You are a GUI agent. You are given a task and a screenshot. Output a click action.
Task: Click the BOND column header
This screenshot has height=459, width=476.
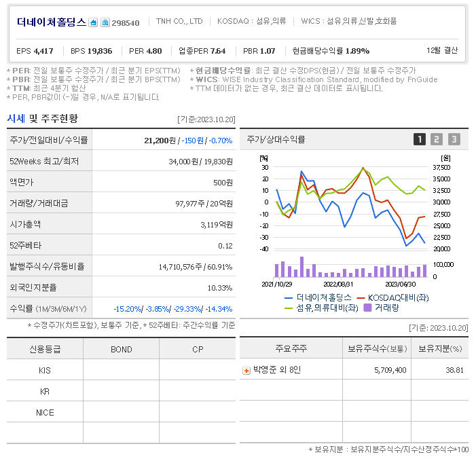121,349
